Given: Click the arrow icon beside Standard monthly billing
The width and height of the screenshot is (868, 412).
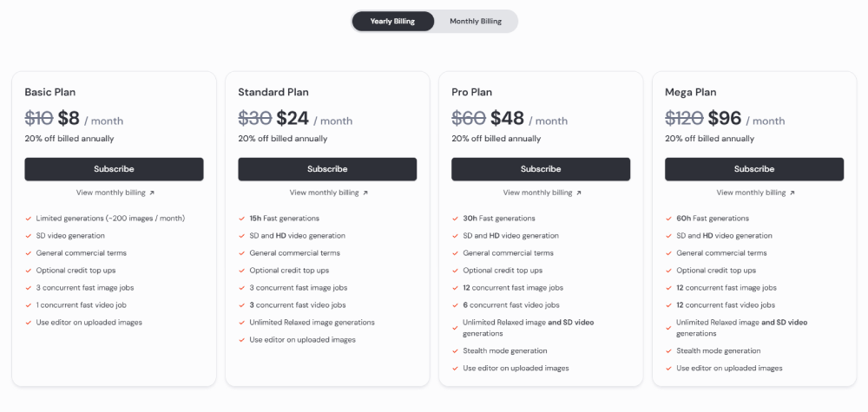Looking at the screenshot, I should pos(365,193).
